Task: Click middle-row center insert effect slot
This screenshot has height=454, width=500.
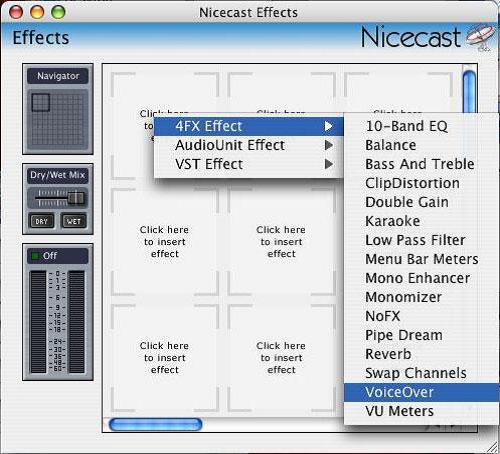Action: pyautogui.click(x=281, y=242)
